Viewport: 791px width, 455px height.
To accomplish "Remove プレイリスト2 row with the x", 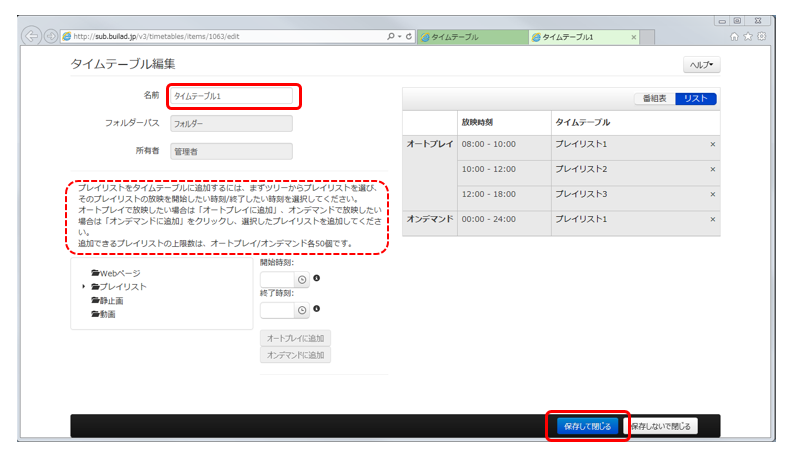I will pos(713,169).
